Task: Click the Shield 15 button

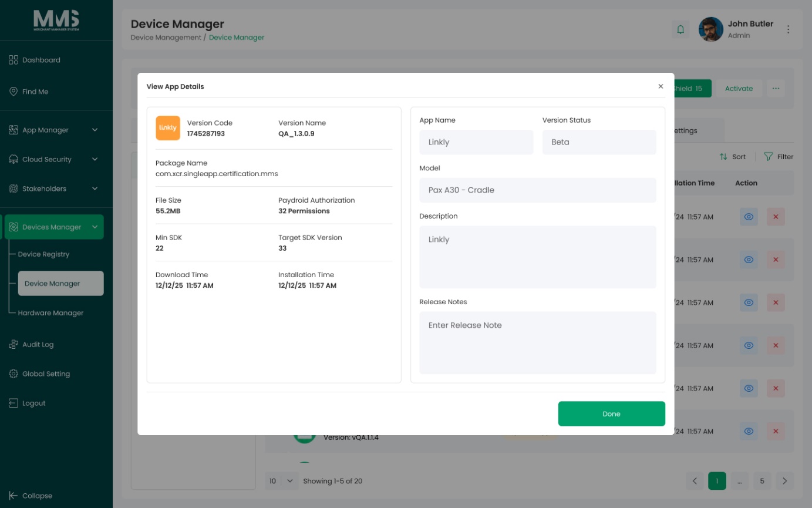Action: pyautogui.click(x=693, y=89)
